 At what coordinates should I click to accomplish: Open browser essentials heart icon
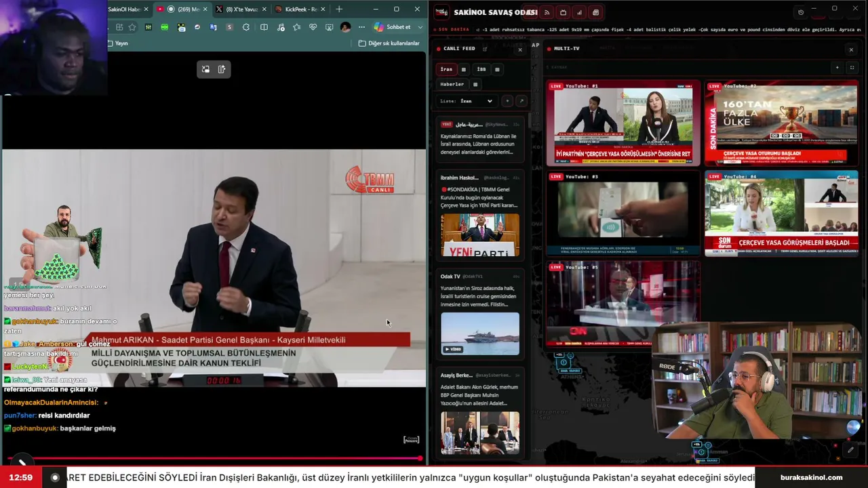pyautogui.click(x=313, y=27)
